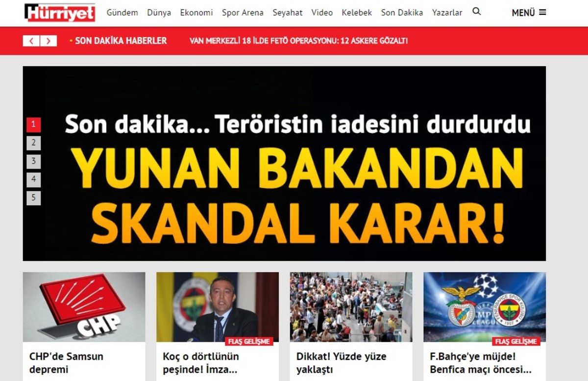The image size is (588, 381).
Task: Switch headline slider to slide 3
Action: [33, 161]
